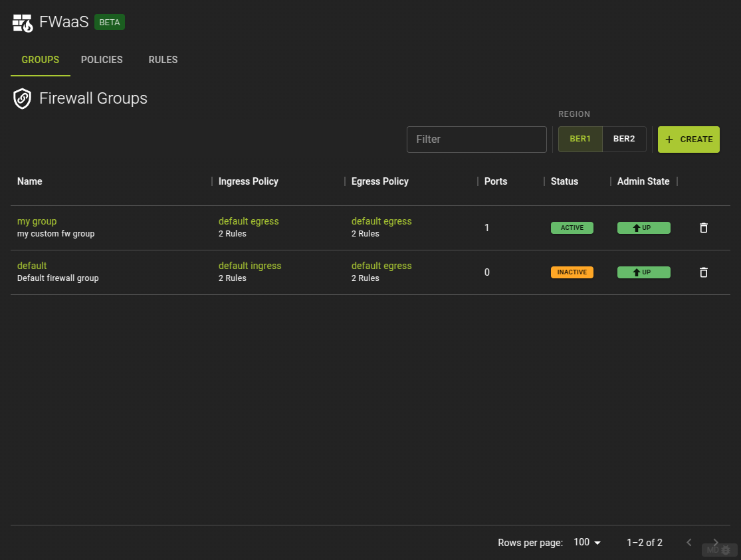Click the 'Firewall Groups' heading
This screenshot has height=560, width=741.
93,98
